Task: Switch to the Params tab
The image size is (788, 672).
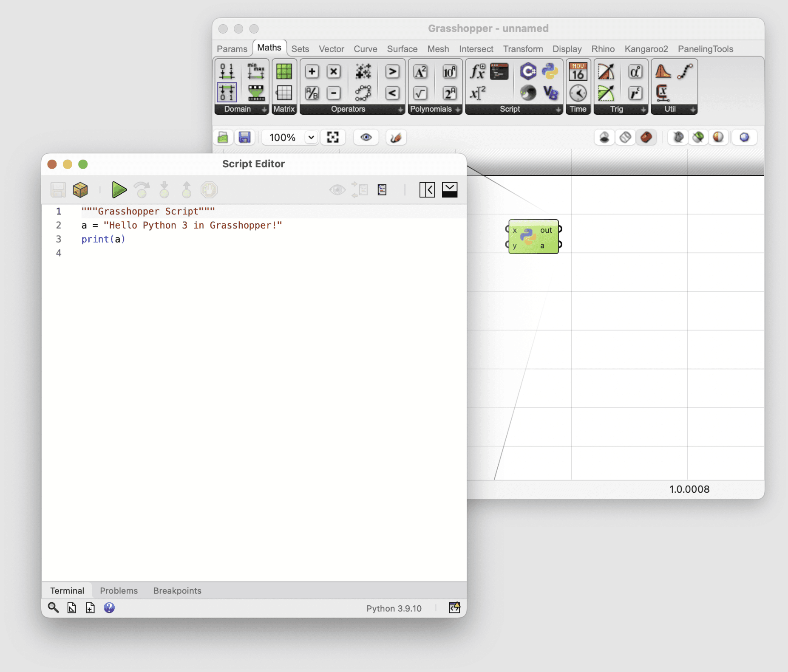Action: tap(232, 49)
